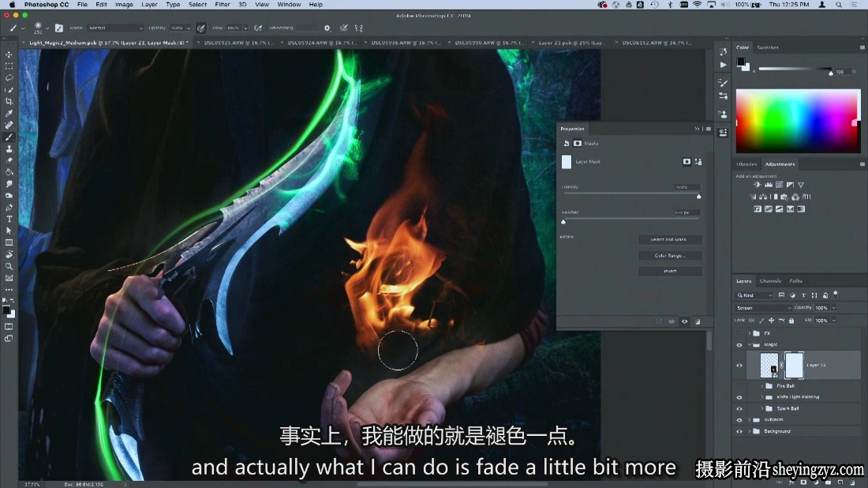Screen dimensions: 868x488
Task: Hide the Spark Ball group
Action: point(739,409)
